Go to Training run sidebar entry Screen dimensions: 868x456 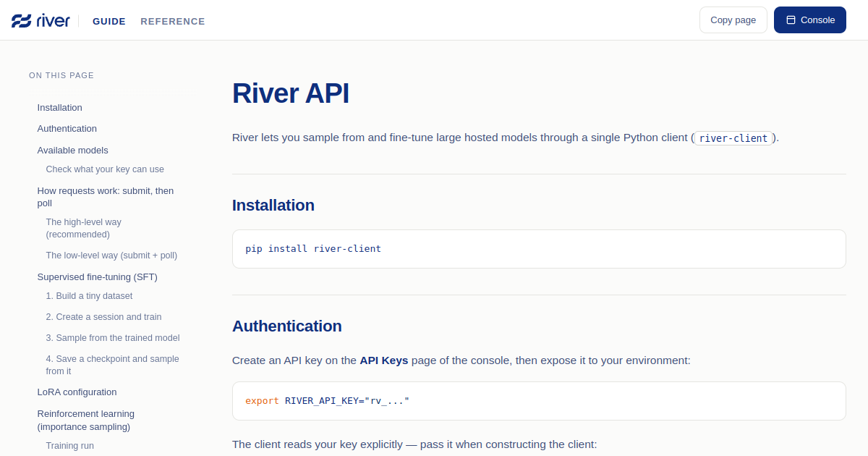pos(70,446)
